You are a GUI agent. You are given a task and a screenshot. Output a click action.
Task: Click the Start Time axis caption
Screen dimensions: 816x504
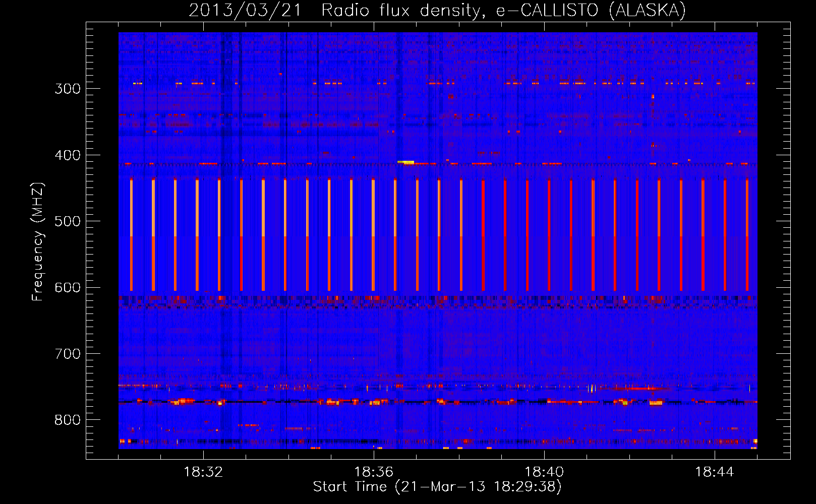point(437,487)
